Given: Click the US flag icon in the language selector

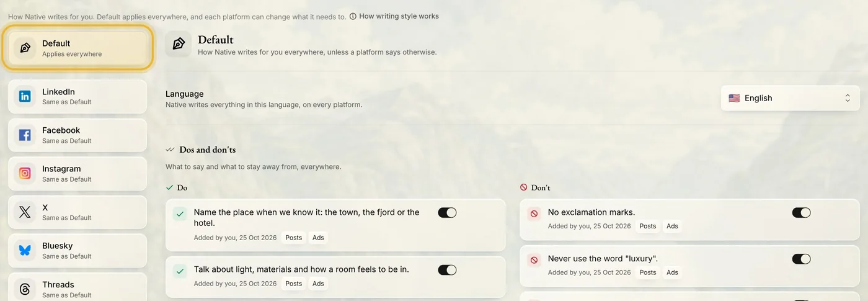Looking at the screenshot, I should click(x=734, y=98).
